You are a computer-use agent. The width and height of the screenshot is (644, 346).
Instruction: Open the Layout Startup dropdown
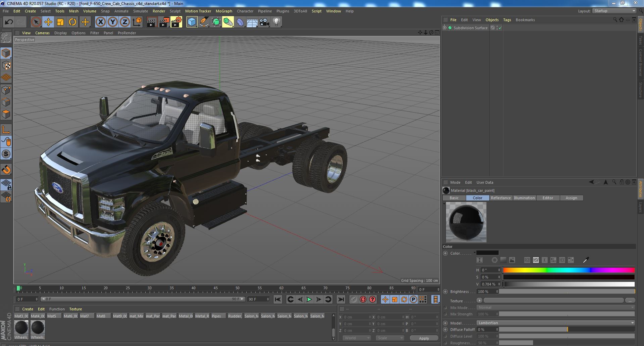614,11
